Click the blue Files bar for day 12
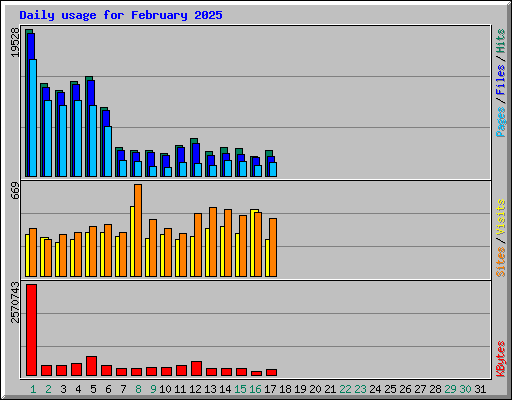The image size is (512, 400). click(196, 153)
